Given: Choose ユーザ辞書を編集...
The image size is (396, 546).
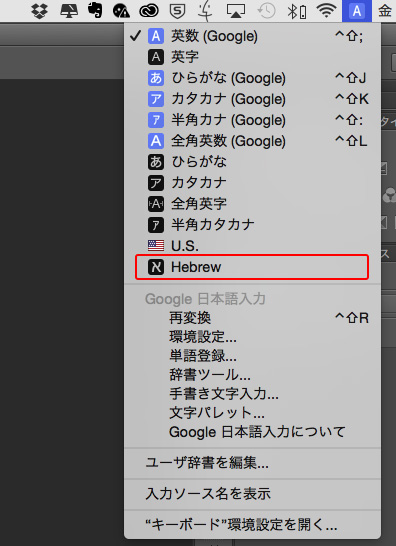Looking at the screenshot, I should [252, 463].
